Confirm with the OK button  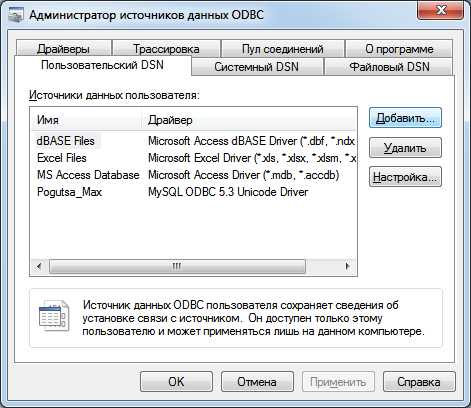(x=176, y=382)
